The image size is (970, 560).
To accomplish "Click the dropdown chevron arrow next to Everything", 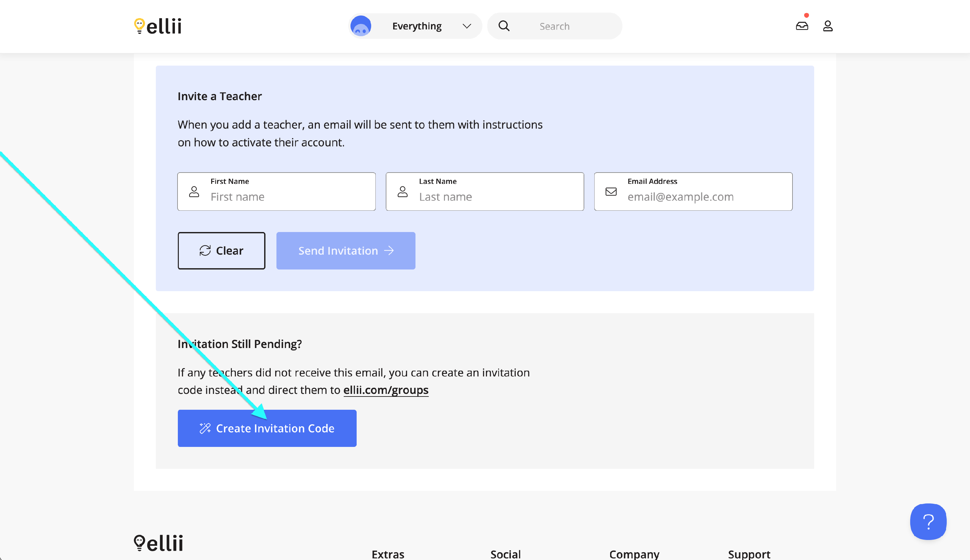I will 467,26.
